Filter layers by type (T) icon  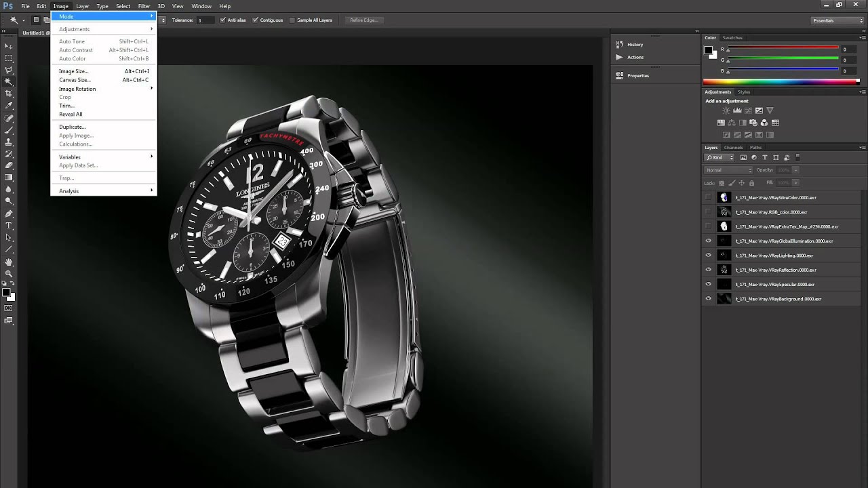click(x=764, y=157)
